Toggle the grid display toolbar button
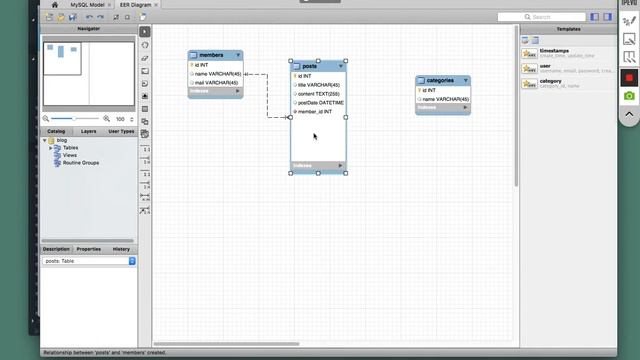 click(x=116, y=17)
